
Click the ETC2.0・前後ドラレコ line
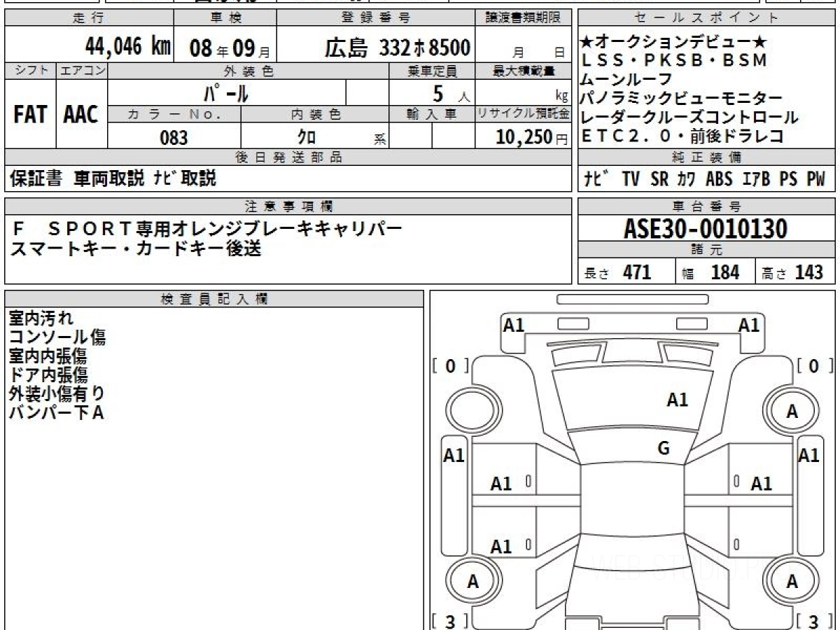point(682,136)
